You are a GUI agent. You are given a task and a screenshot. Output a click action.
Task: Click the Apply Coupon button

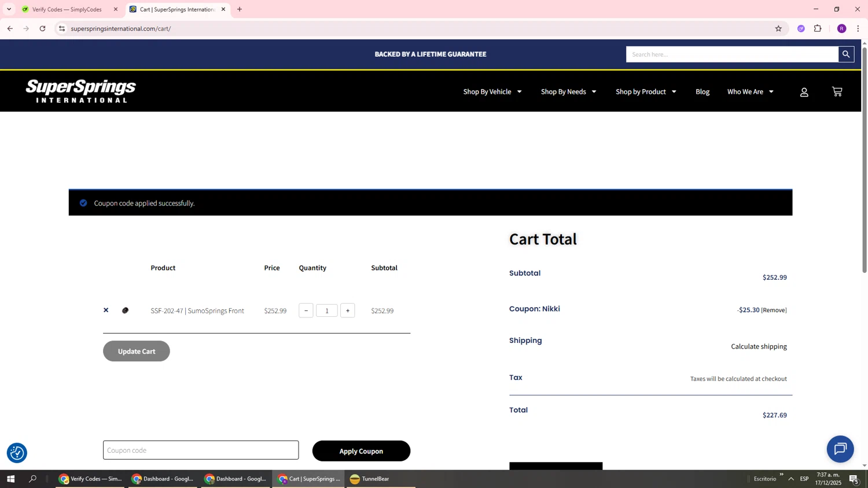click(361, 451)
